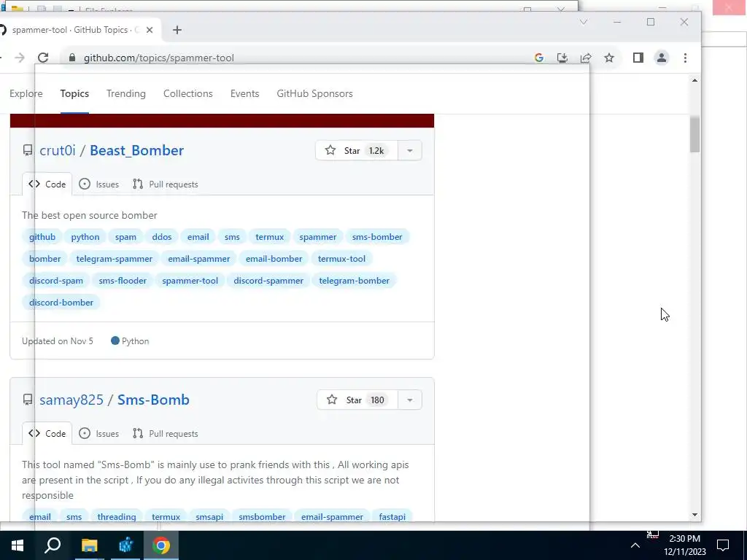Click the python topic tag

click(85, 237)
